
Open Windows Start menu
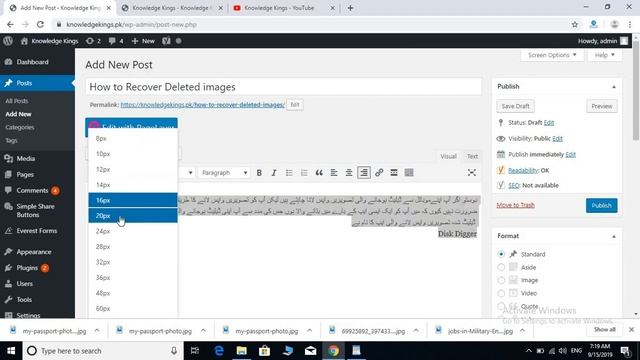11,351
